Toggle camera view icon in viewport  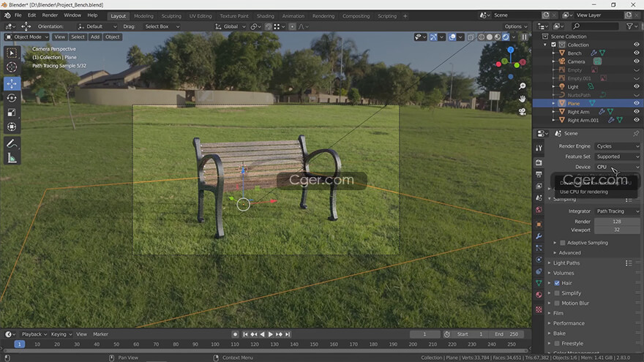point(522,112)
